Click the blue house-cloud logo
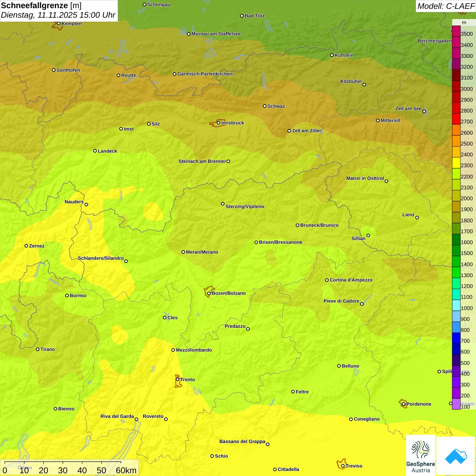The height and width of the screenshot is (476, 476). 456,456
